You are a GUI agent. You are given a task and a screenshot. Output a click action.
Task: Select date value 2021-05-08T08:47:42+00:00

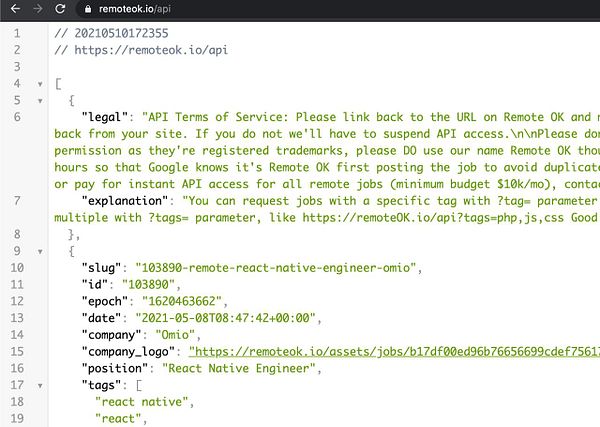(x=225, y=318)
